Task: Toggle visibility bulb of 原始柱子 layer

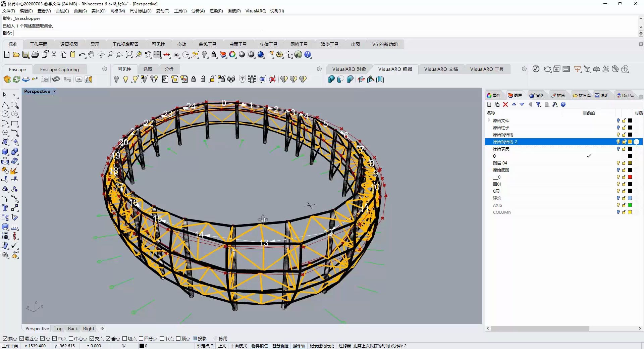Action: point(618,128)
